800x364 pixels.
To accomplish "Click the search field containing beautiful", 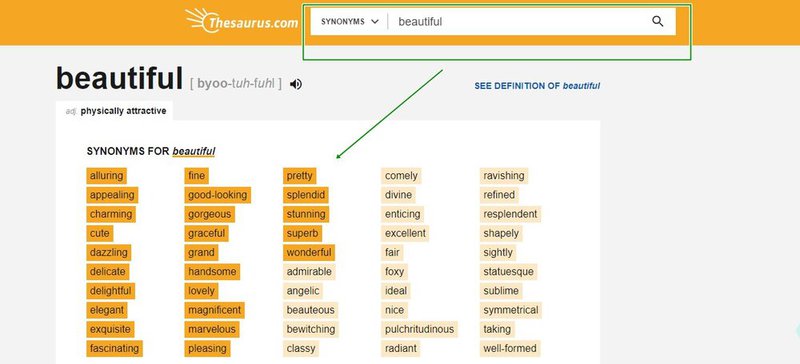I will tap(518, 21).
